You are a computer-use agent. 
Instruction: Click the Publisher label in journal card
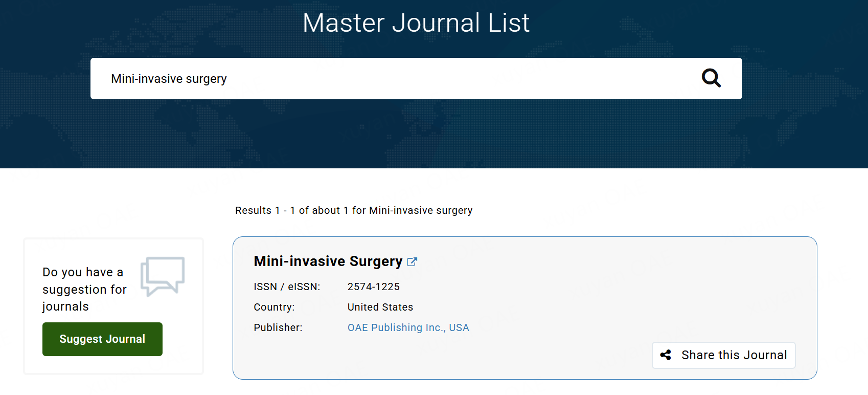(x=278, y=327)
